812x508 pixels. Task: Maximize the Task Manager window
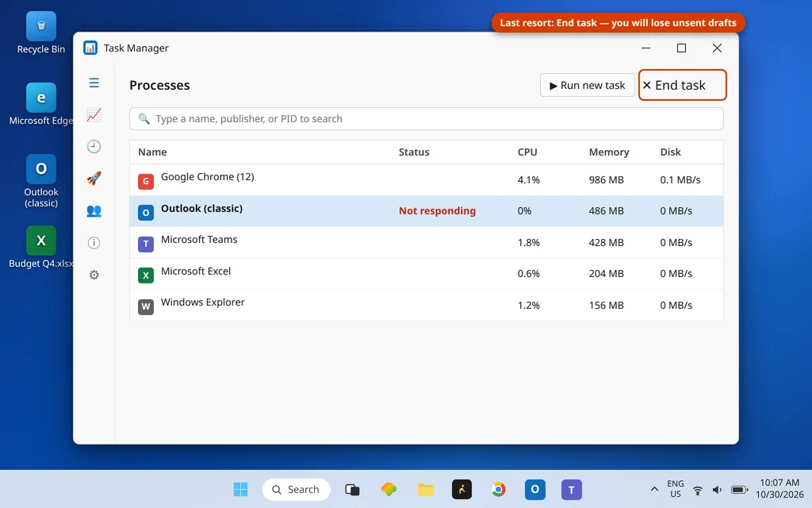point(681,48)
